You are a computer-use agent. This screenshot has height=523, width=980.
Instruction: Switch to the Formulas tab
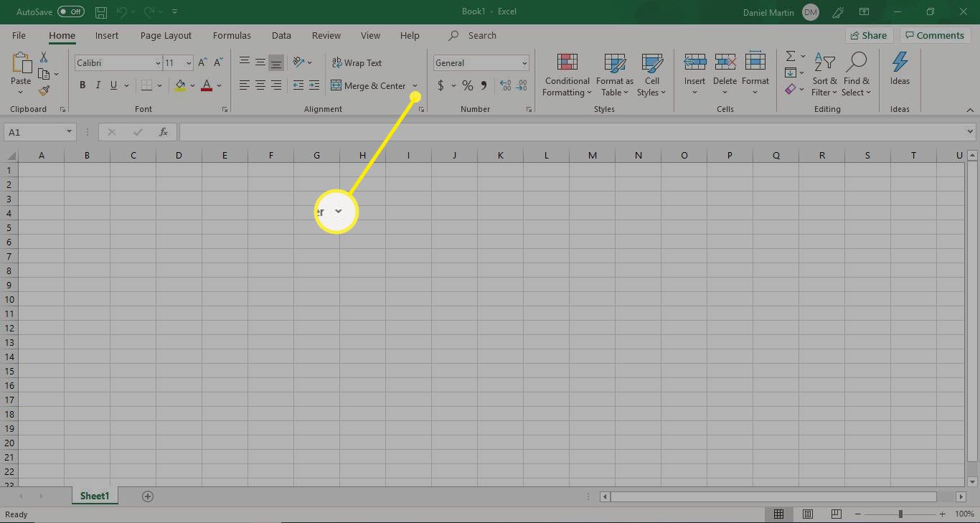click(x=232, y=35)
